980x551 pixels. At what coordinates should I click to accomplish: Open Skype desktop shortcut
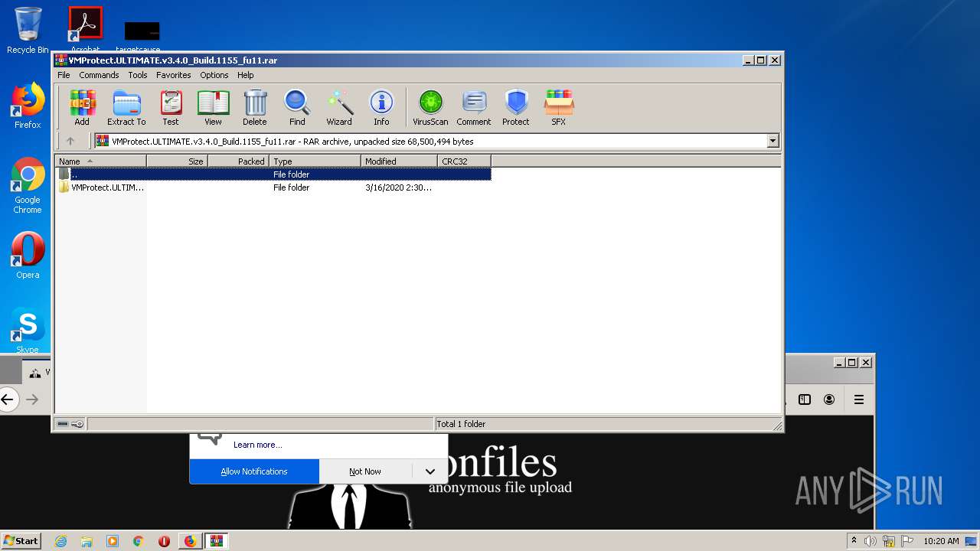pyautogui.click(x=28, y=331)
